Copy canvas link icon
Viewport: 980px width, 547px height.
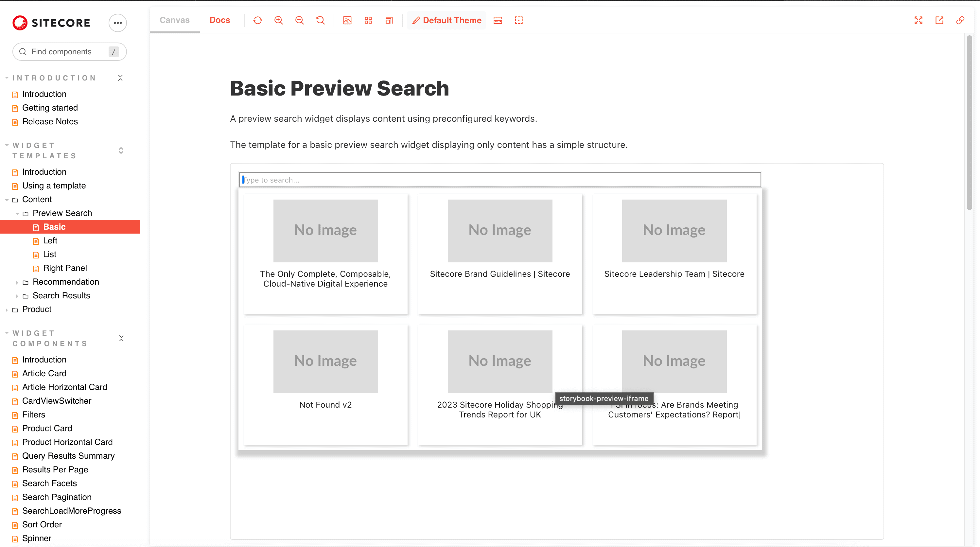[x=960, y=20]
